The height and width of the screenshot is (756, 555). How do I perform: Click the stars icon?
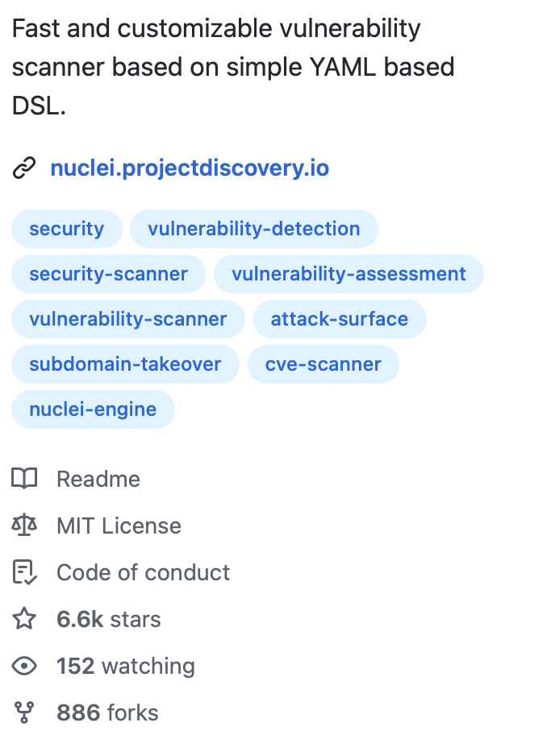pos(24,620)
